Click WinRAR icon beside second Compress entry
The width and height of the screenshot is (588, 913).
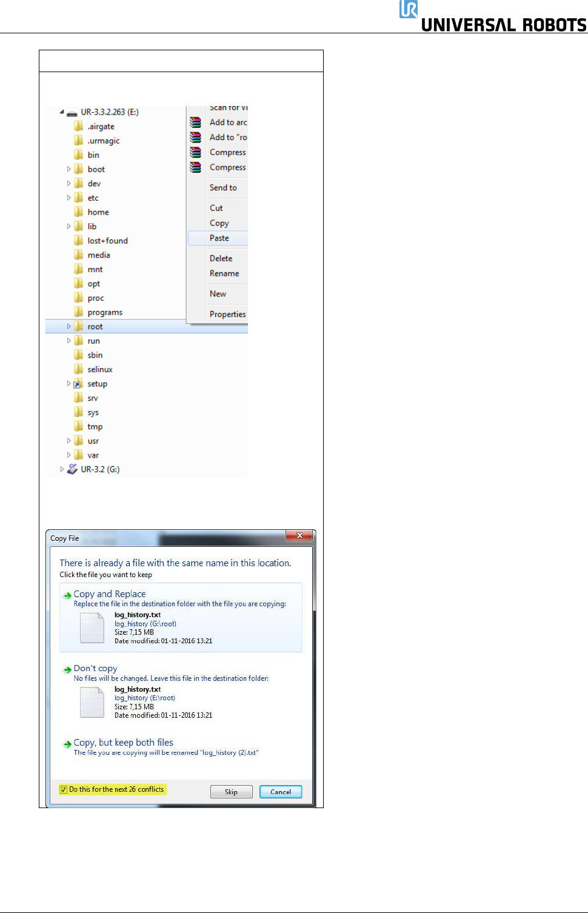pos(195,167)
